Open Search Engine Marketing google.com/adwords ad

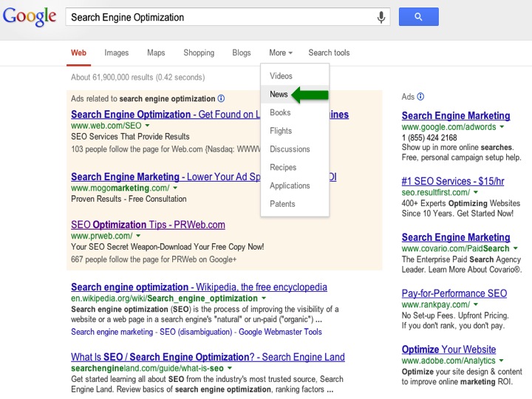(x=456, y=116)
